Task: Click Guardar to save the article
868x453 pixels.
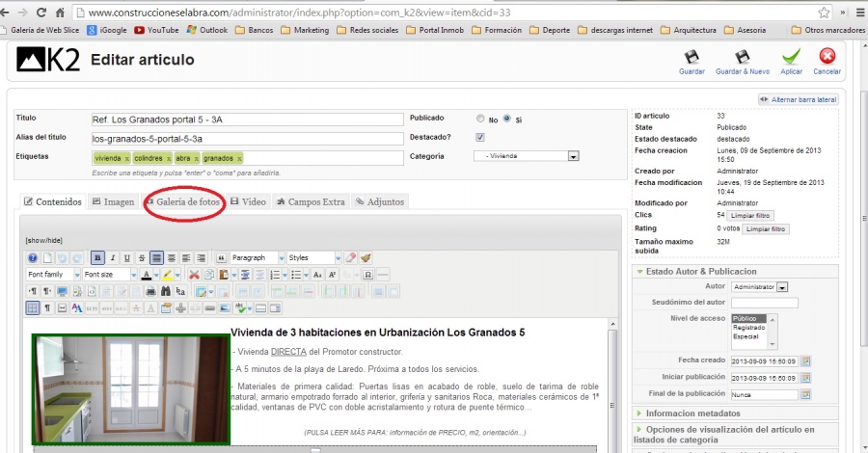Action: [692, 62]
